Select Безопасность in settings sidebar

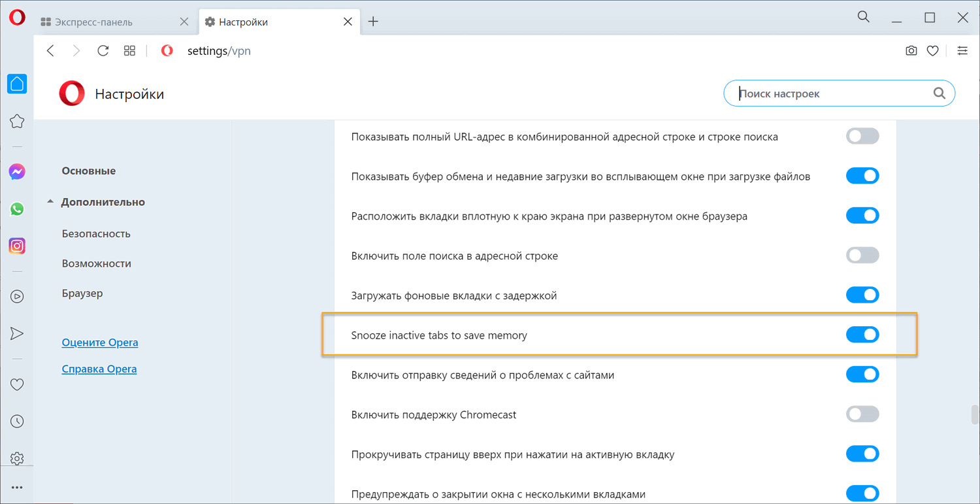[x=96, y=233]
